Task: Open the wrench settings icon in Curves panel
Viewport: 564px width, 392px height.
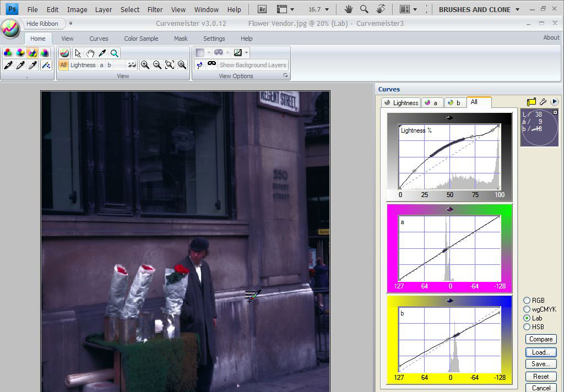Action: point(543,102)
